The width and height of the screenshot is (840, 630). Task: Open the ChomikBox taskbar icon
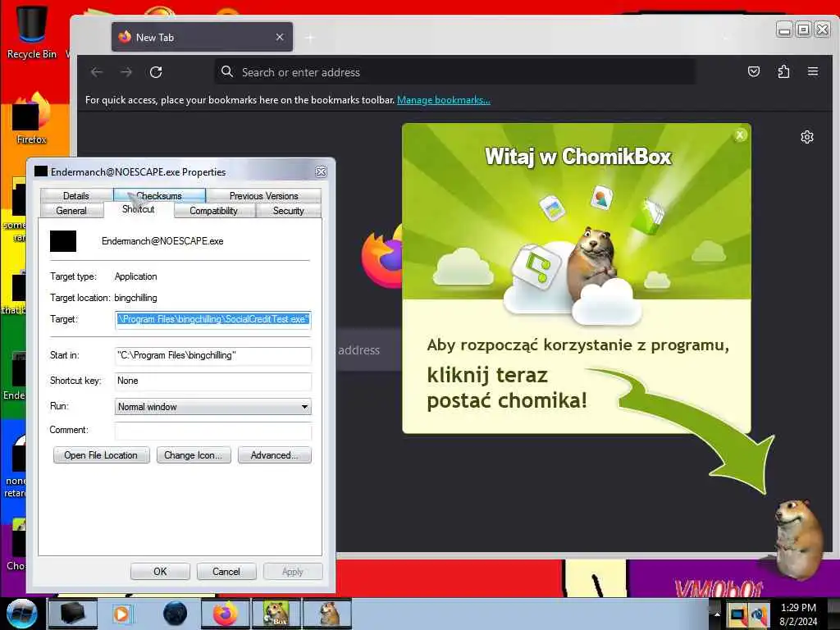tap(276, 614)
